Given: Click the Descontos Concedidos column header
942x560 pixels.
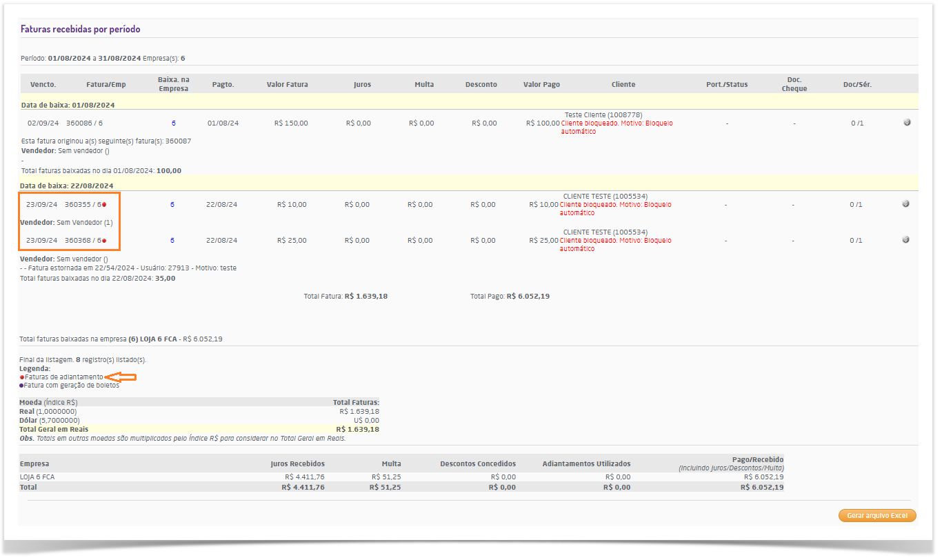Looking at the screenshot, I should click(478, 464).
